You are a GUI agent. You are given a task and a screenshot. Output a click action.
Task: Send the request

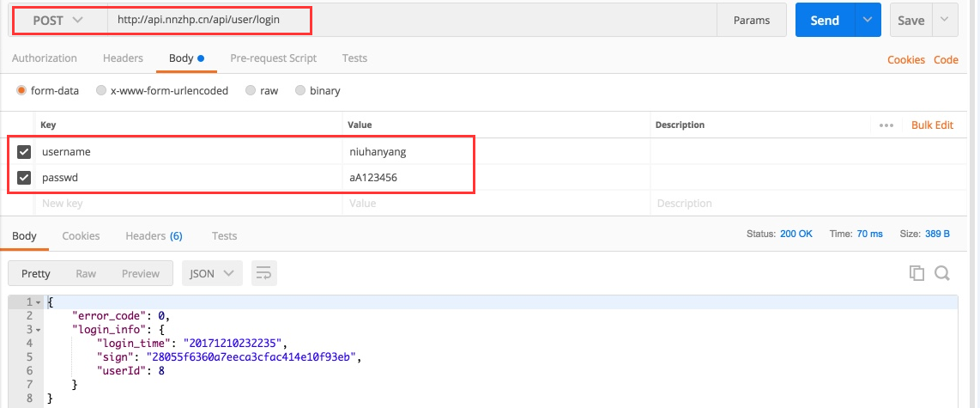[825, 20]
